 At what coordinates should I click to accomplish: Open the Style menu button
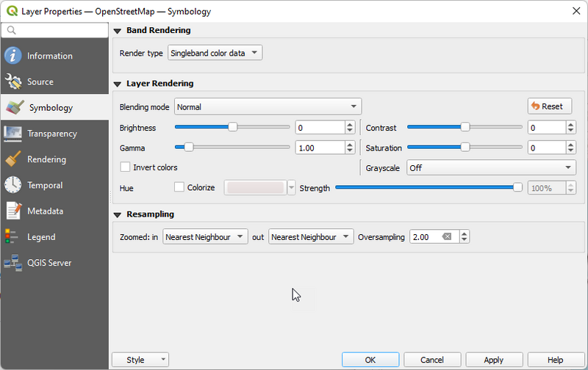(x=140, y=360)
